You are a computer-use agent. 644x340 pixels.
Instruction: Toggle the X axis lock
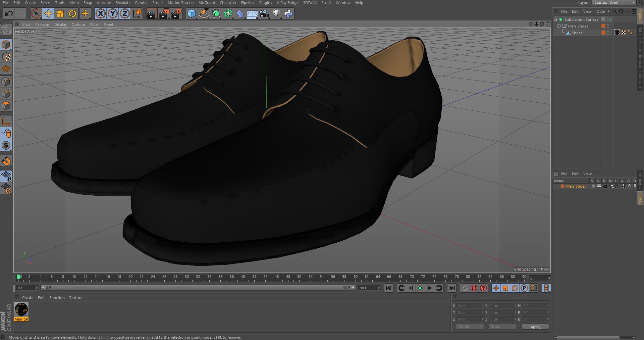click(100, 13)
